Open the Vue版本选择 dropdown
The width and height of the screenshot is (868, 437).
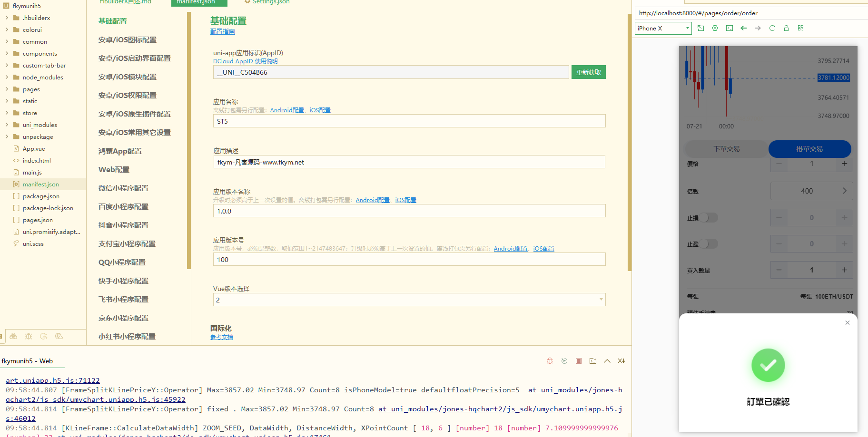pos(409,300)
